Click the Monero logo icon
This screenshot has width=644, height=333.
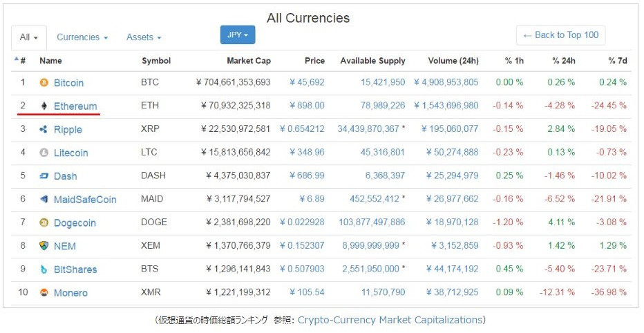44,293
